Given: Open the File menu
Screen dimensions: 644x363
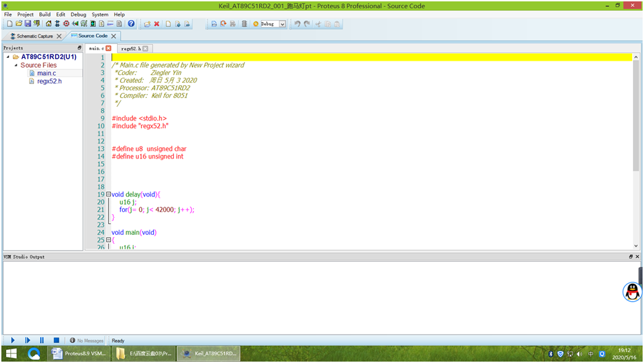Looking at the screenshot, I should pos(8,14).
